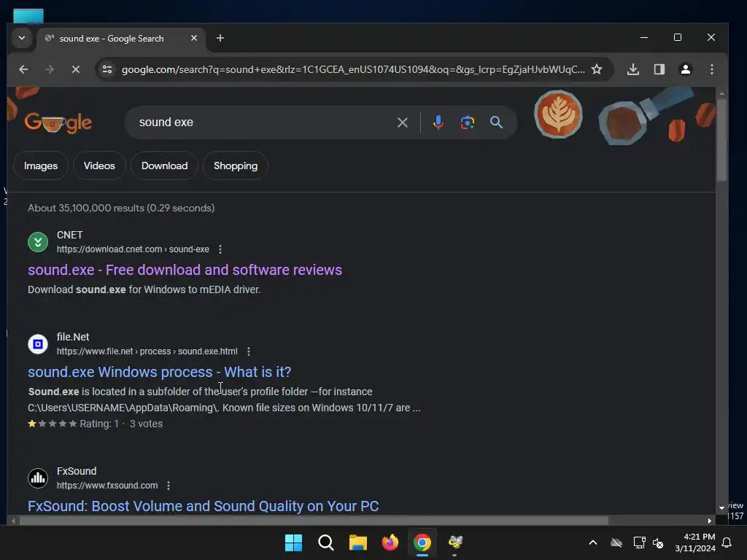Screen dimensions: 747x560
Task: Filter results by Images
Action: (41, 166)
